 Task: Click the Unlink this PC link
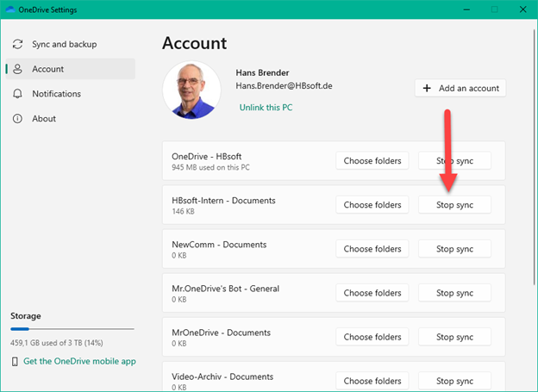click(x=266, y=108)
